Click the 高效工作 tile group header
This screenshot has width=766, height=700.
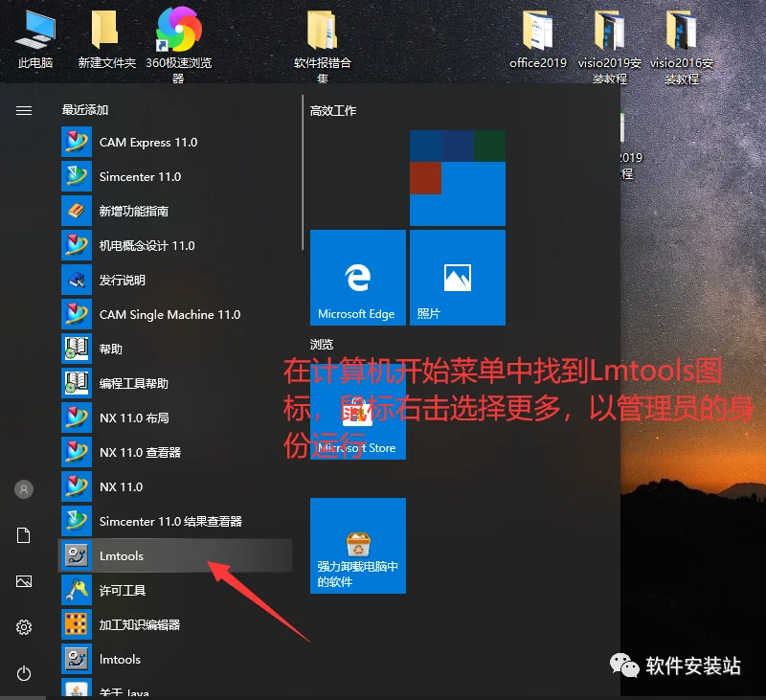[x=333, y=111]
